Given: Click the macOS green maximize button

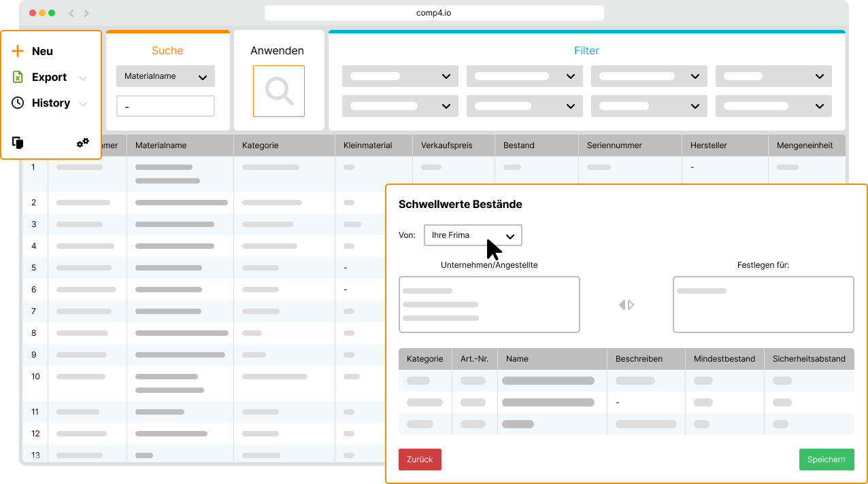Looking at the screenshot, I should 52,13.
